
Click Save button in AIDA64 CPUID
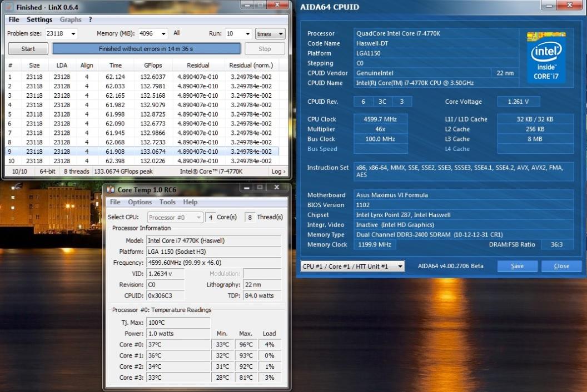pos(518,266)
